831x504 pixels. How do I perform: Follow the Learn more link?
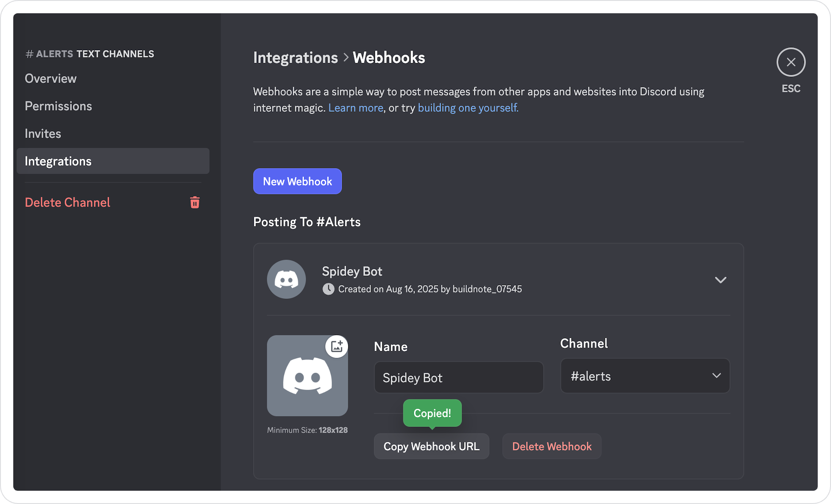click(x=356, y=108)
